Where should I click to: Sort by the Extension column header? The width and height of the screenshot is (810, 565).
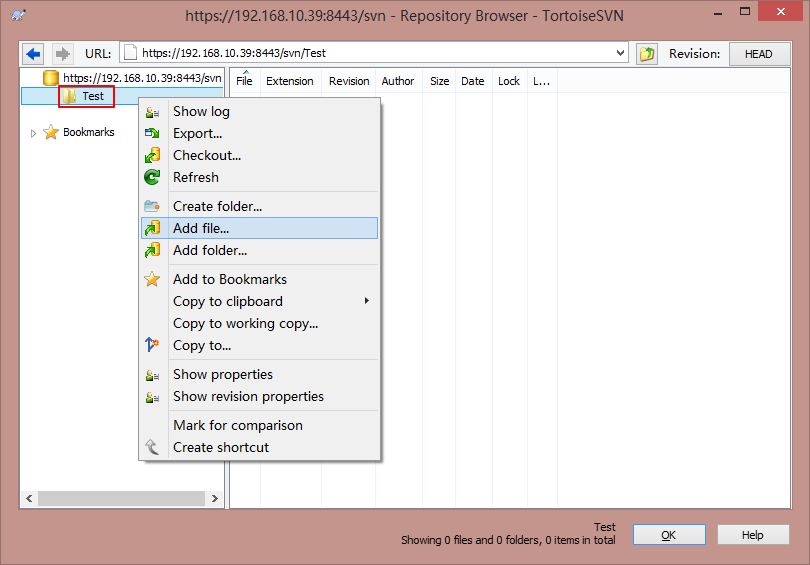[290, 81]
